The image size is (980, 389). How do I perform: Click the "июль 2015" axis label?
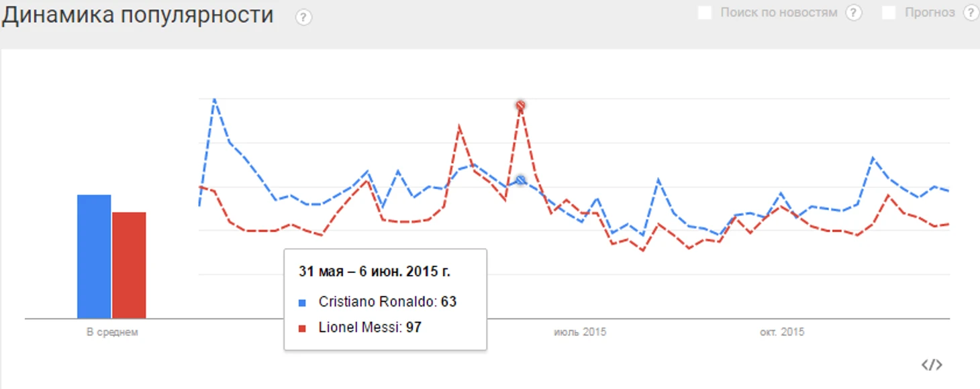[580, 332]
